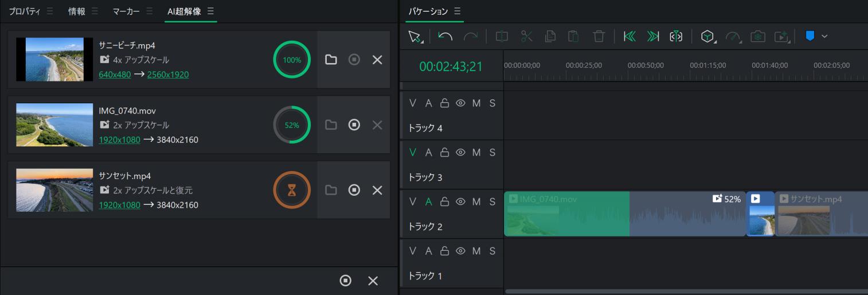Jump to next edit point icon
The height and width of the screenshot is (295, 868).
[x=652, y=37]
